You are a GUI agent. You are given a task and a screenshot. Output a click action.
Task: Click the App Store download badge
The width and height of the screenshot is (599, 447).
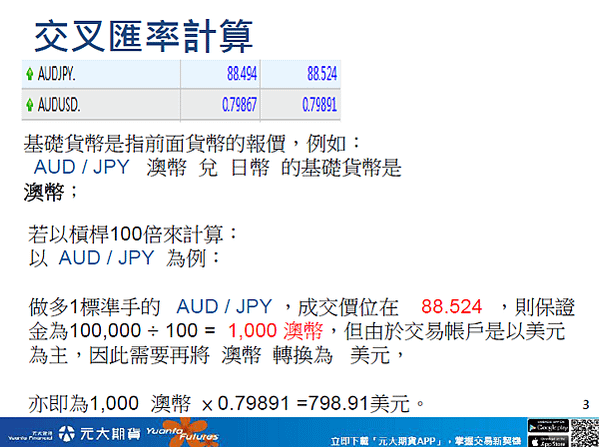[548, 441]
